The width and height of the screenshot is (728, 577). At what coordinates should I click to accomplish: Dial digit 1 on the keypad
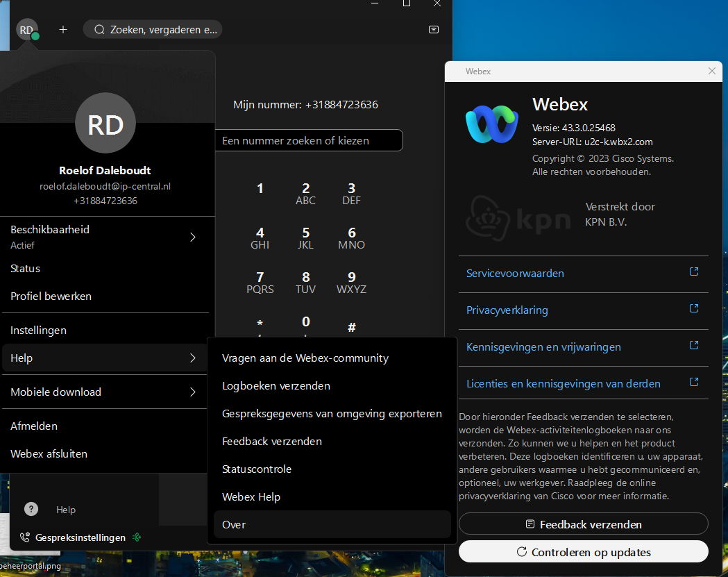click(260, 189)
